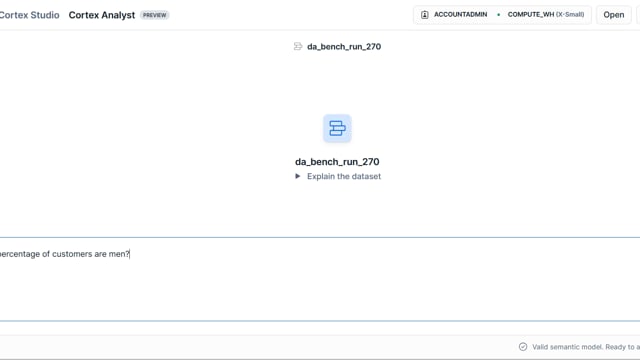Click the Open button

coord(613,15)
